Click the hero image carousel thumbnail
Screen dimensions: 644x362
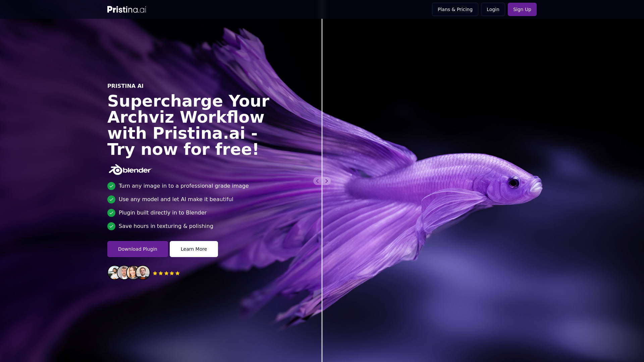pyautogui.click(x=322, y=181)
